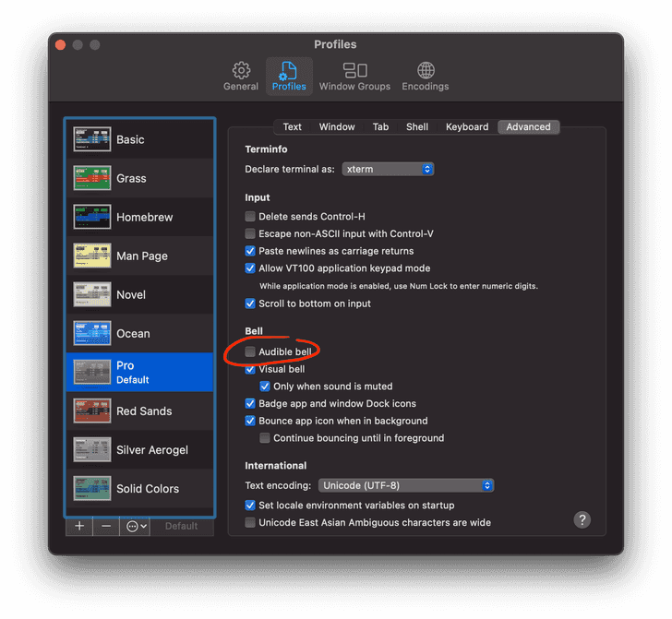Switch to the Keyboard tab
Viewport: 672px width, 619px height.
pyautogui.click(x=467, y=127)
